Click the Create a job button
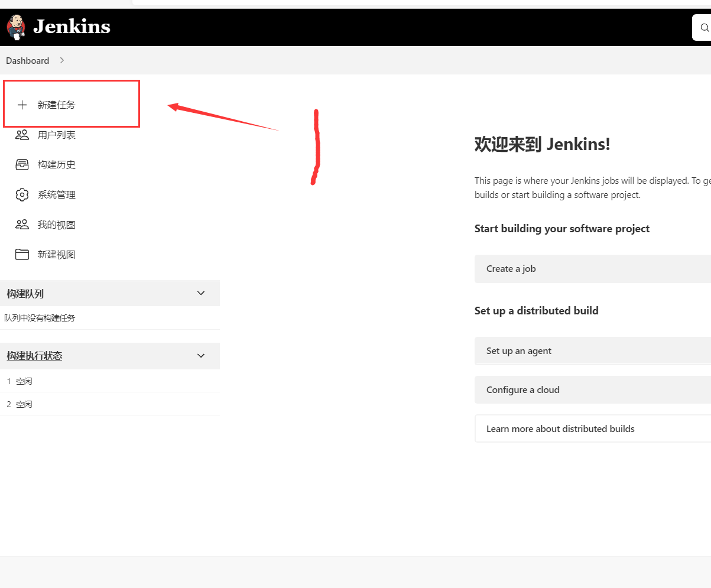The height and width of the screenshot is (588, 711). click(x=511, y=268)
